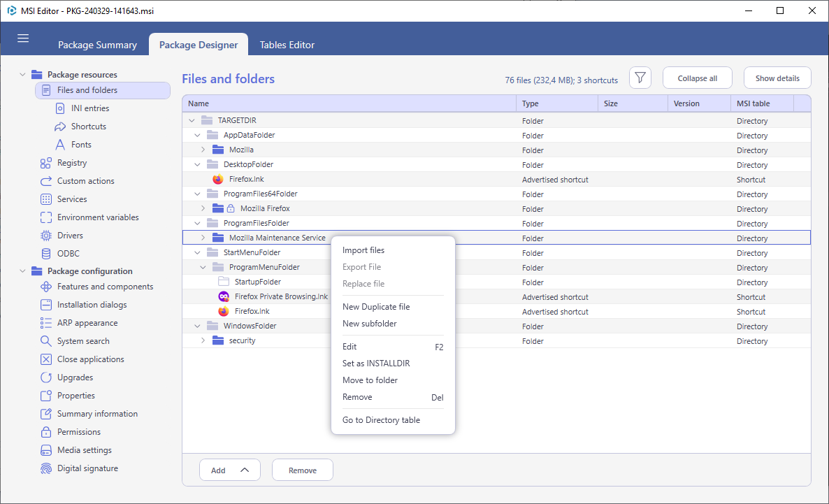Screen dimensions: 829x504
Task: Select the Package Designer tab
Action: click(199, 45)
